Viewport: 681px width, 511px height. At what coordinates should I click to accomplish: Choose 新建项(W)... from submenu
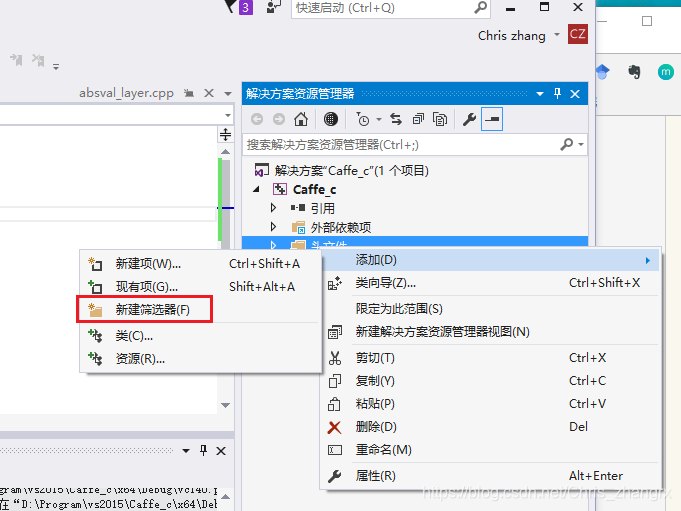click(x=201, y=264)
